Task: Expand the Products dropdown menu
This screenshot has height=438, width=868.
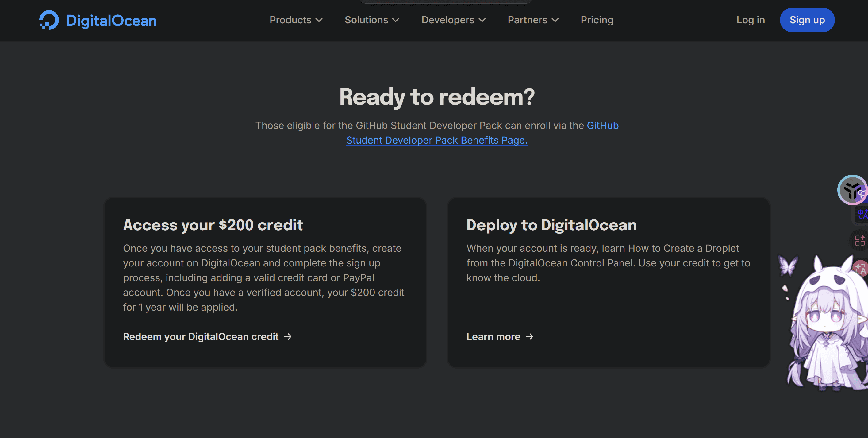Action: pyautogui.click(x=296, y=20)
